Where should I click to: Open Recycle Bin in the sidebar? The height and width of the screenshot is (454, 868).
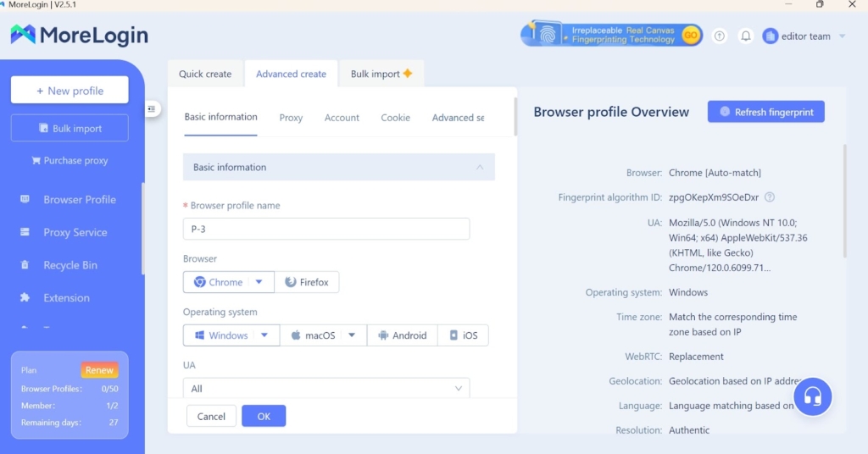tap(70, 265)
